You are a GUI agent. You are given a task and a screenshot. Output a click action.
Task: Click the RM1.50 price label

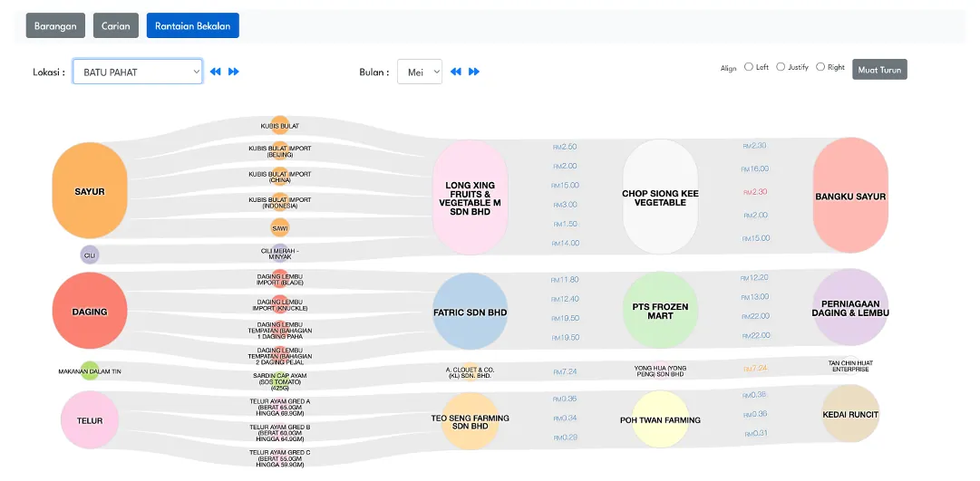pyautogui.click(x=565, y=224)
